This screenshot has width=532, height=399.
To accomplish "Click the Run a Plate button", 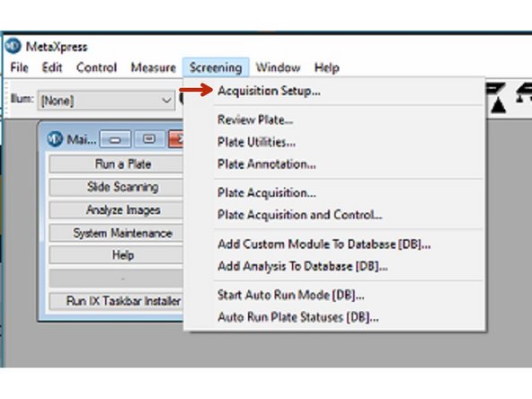I will pos(117,164).
